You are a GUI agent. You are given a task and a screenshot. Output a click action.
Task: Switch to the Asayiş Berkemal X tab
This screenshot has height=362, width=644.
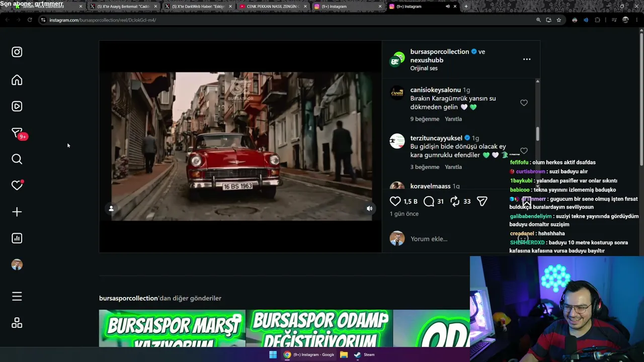pyautogui.click(x=123, y=7)
